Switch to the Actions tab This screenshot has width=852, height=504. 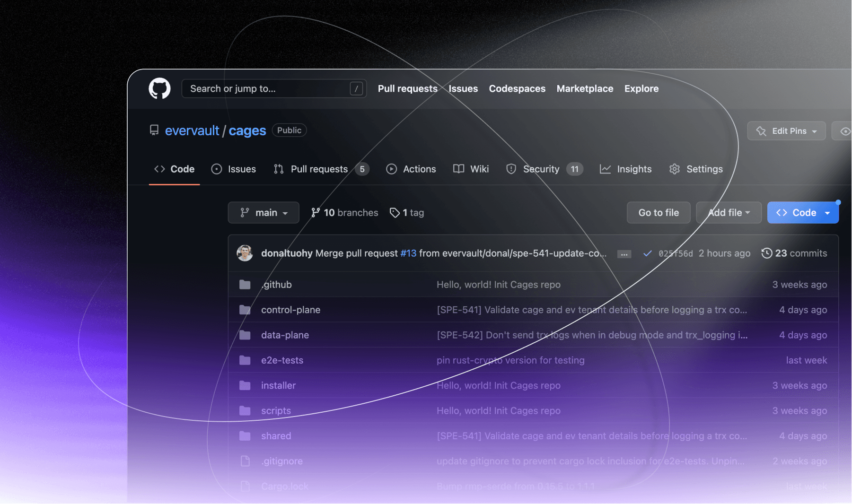[x=411, y=169]
